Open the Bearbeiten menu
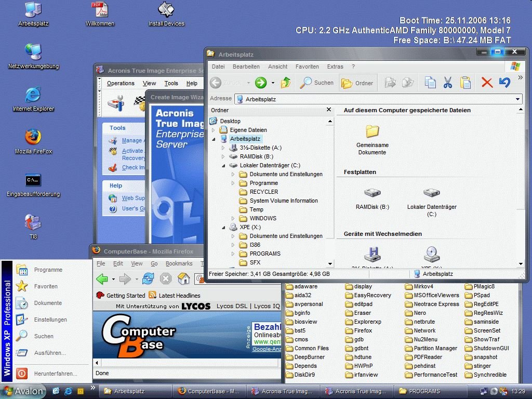Viewport: 532px width, 399px height. (246, 66)
